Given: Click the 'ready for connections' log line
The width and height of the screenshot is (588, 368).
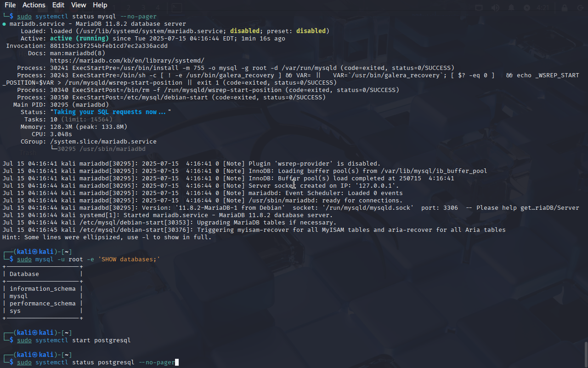Looking at the screenshot, I should tap(203, 201).
